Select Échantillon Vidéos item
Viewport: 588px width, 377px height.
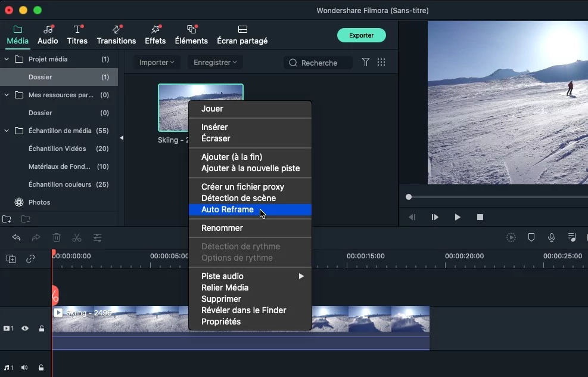tap(59, 149)
